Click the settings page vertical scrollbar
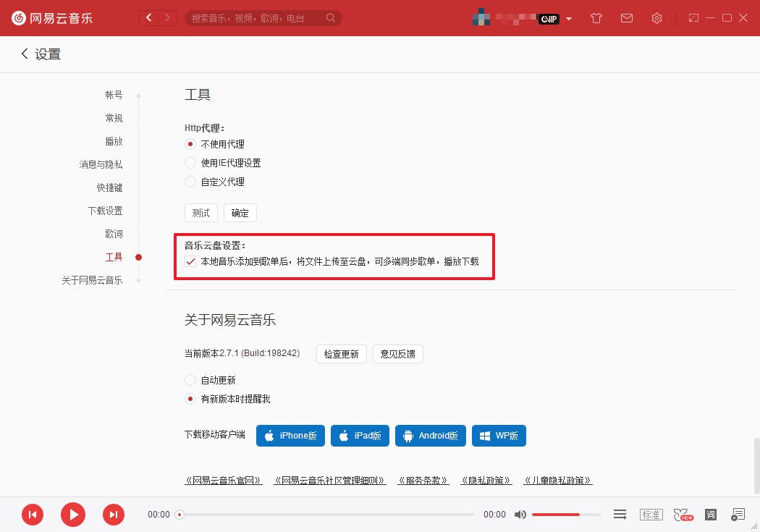 tap(756, 465)
